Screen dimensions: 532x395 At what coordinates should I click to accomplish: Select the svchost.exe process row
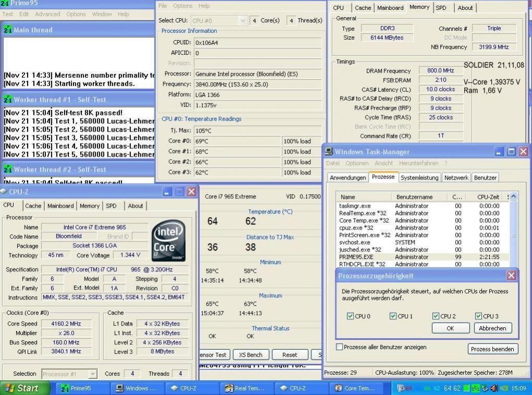tap(422, 242)
